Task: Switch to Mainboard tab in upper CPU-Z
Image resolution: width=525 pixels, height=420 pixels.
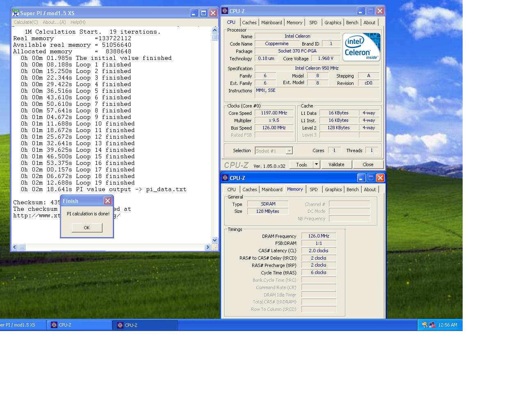Action: pos(272,23)
